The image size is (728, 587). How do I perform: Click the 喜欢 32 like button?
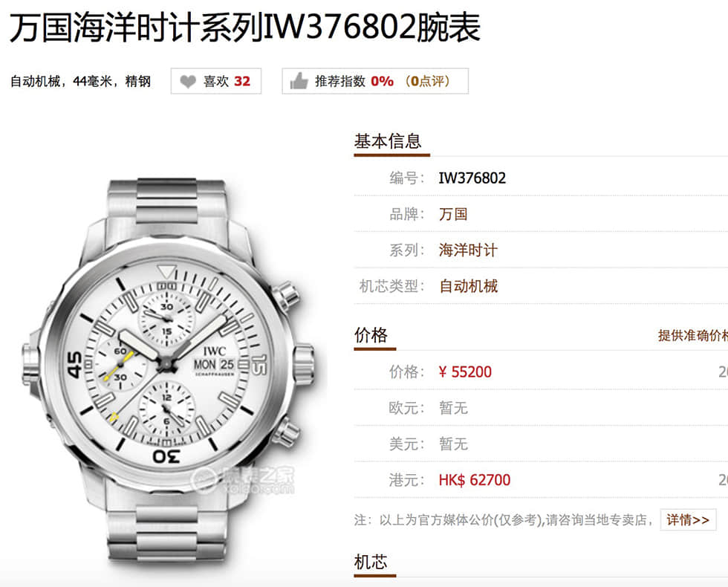[216, 81]
